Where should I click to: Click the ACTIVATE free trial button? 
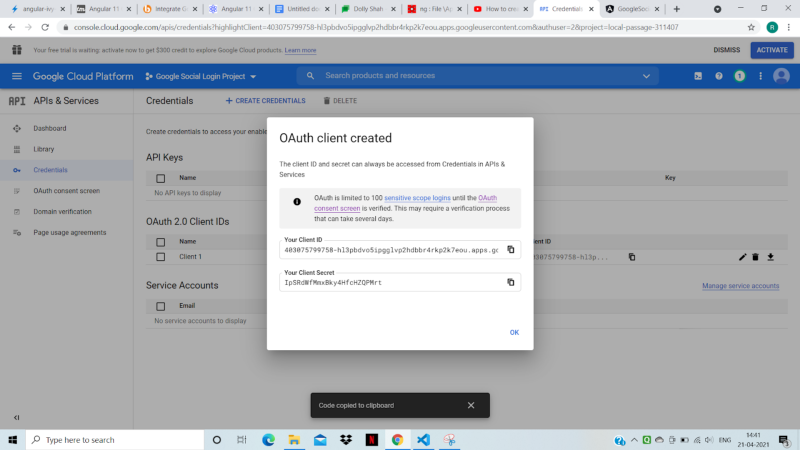(x=771, y=50)
